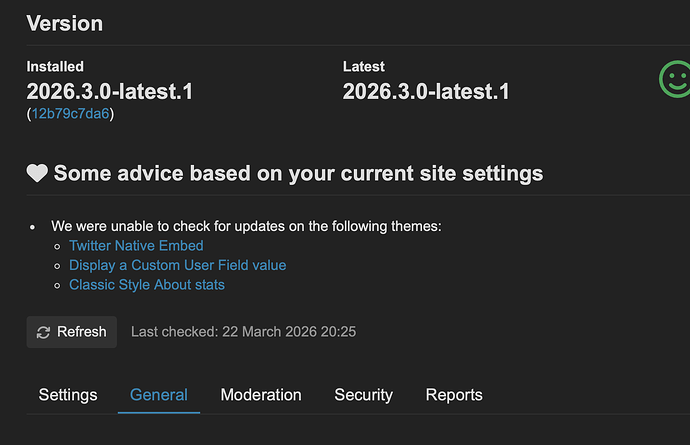Click the Last checked: 22 March 2026 20:25 text
690x445 pixels.
click(243, 332)
